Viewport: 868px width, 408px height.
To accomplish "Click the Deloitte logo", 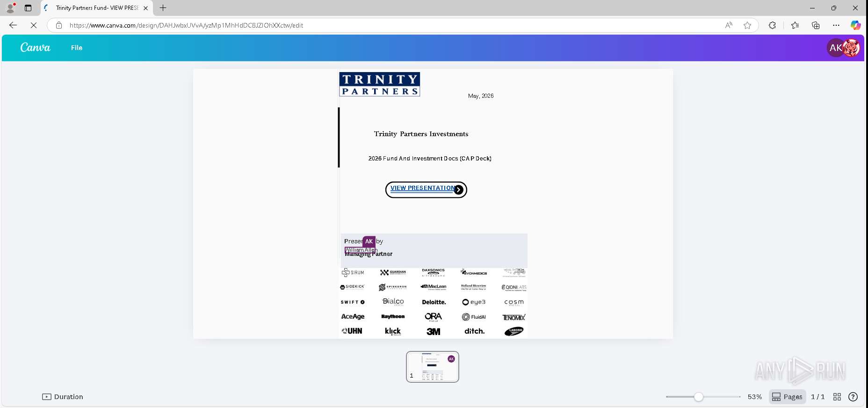I will pos(434,302).
